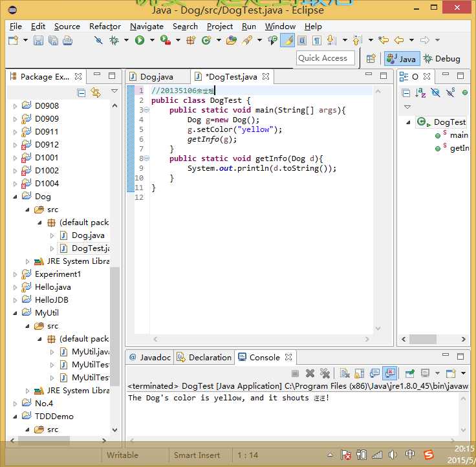Open the Run menu

(248, 27)
